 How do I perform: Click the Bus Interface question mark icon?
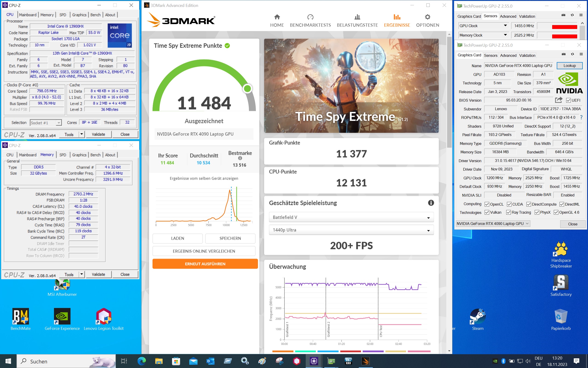tap(581, 117)
